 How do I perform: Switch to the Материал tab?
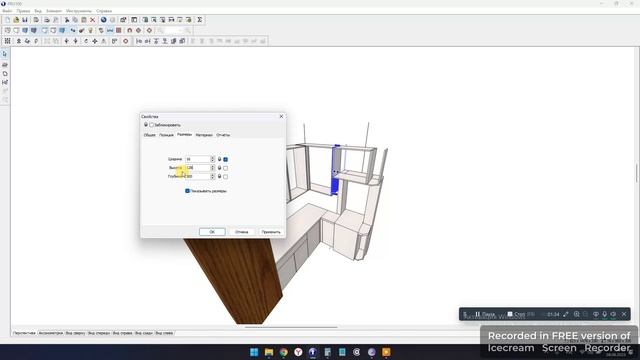(x=204, y=135)
